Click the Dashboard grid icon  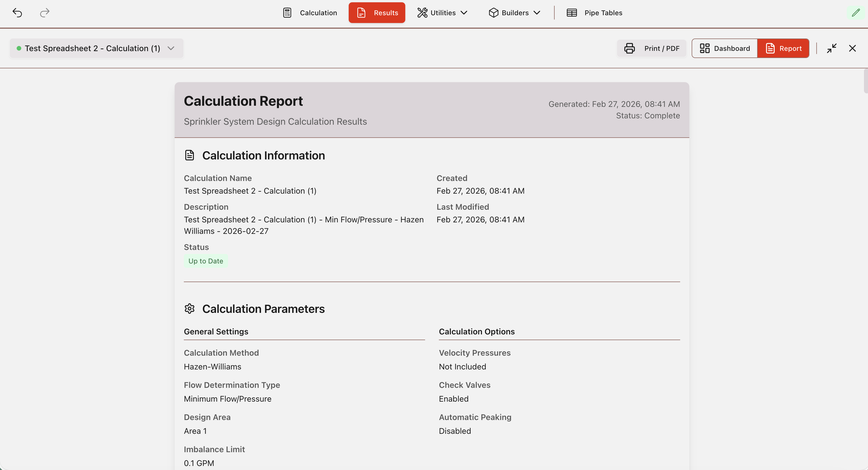pyautogui.click(x=705, y=48)
